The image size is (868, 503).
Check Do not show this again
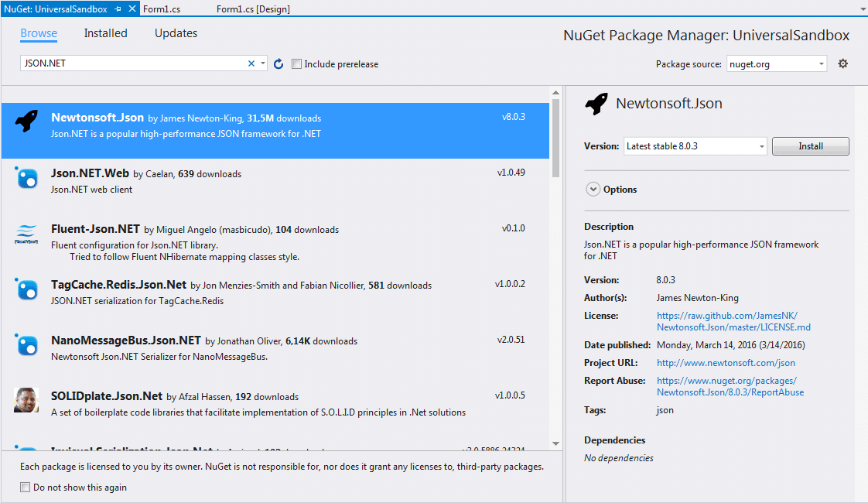coord(25,487)
